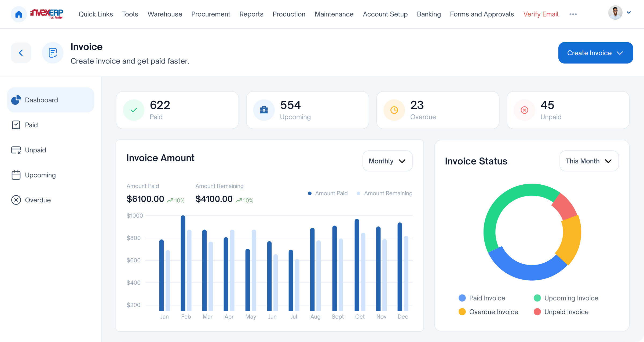Click the Upcoming calendar sidebar icon

click(x=16, y=175)
